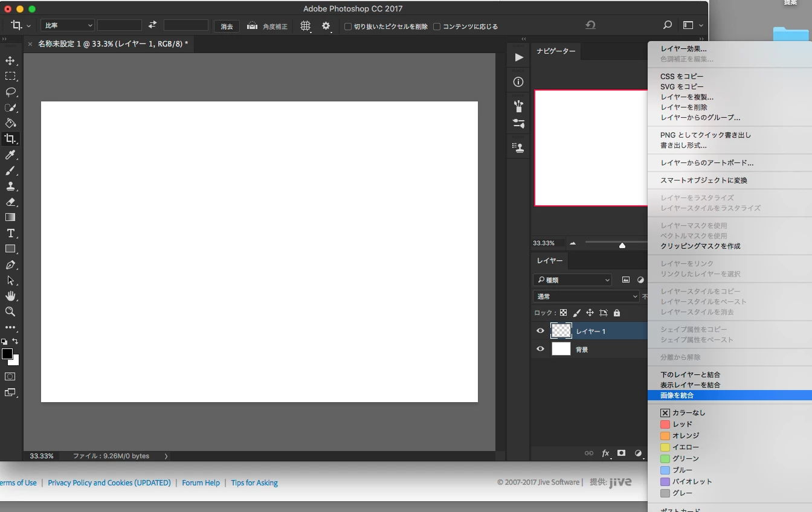Viewport: 812px width, 512px height.
Task: Choose スマートオブジェクトに変換 menu item
Action: coord(704,181)
